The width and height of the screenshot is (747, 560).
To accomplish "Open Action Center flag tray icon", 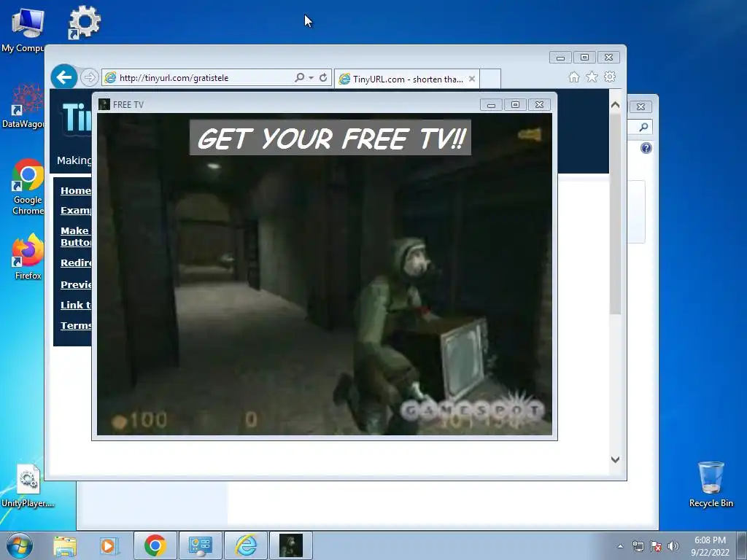I will 656,546.
